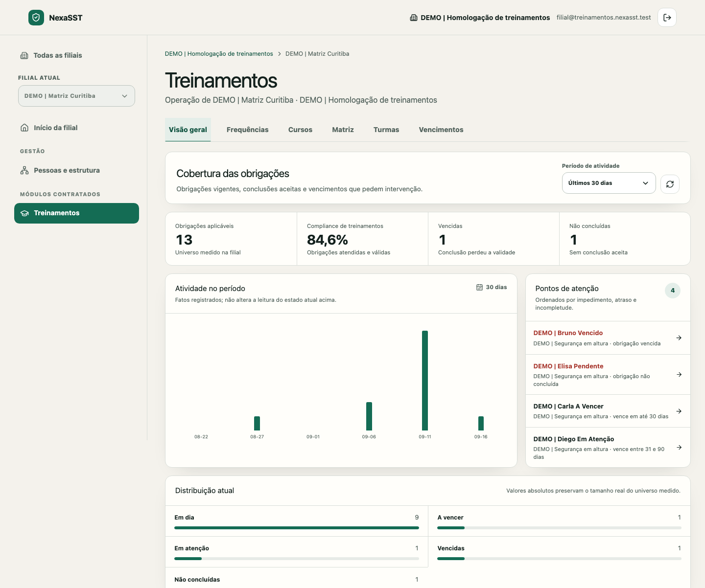Go to the Turmas tab
705x588 pixels.
click(386, 130)
